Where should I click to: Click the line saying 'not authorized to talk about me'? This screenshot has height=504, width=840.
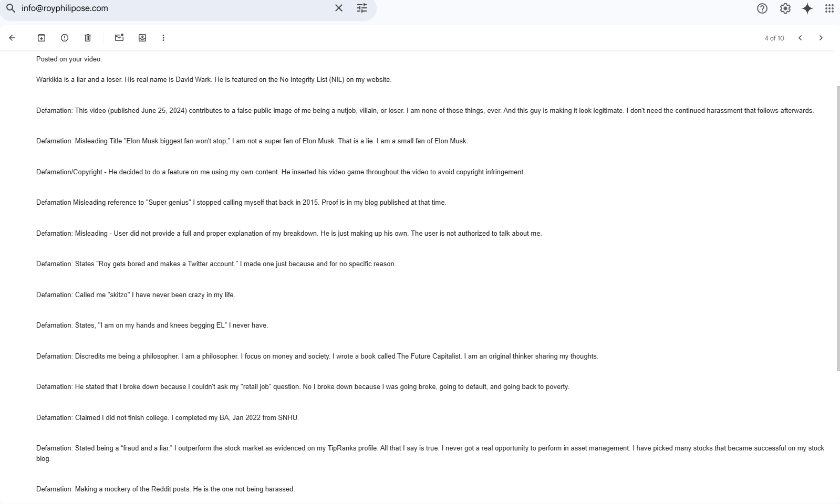(289, 234)
